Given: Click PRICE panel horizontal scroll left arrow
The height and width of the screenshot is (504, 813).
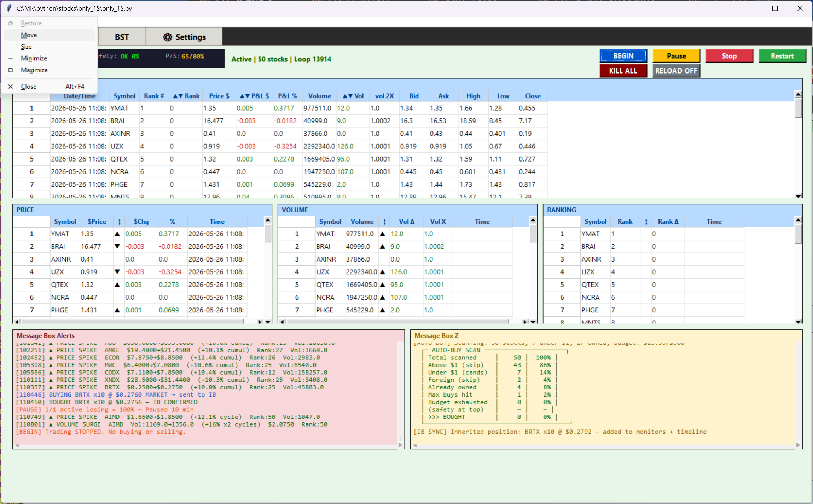Looking at the screenshot, I should point(17,322).
